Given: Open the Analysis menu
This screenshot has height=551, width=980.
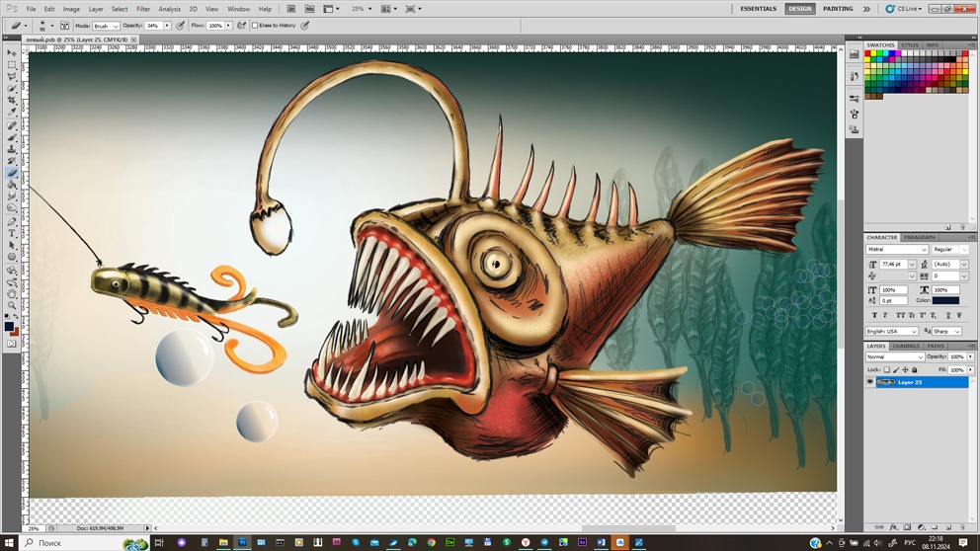Looking at the screenshot, I should [x=169, y=9].
